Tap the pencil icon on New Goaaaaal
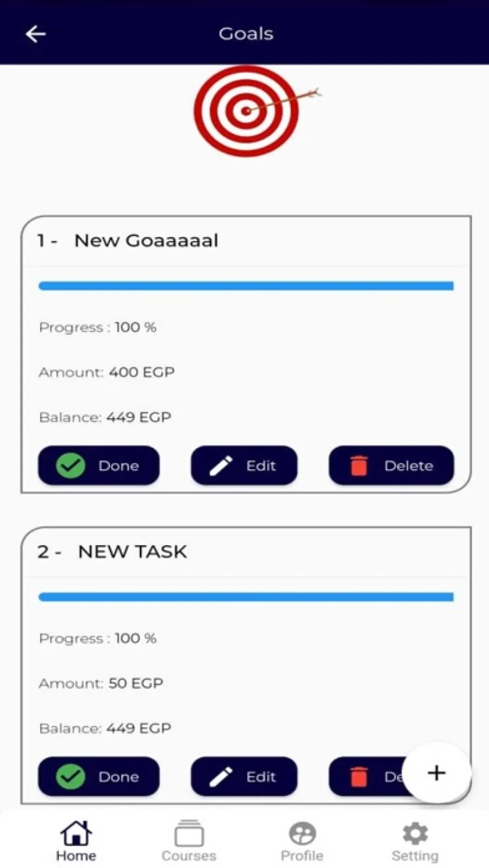Viewport: 489px width, 868px height. 221,466
